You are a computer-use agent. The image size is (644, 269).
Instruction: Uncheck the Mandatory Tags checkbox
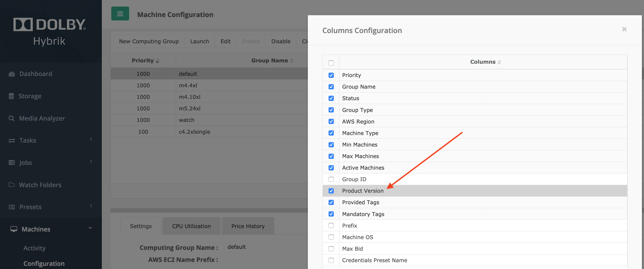pyautogui.click(x=331, y=214)
